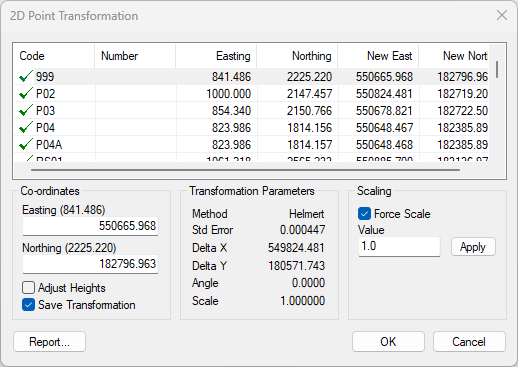Confirm the transformation with OK
The height and width of the screenshot is (367, 518).
coord(388,342)
